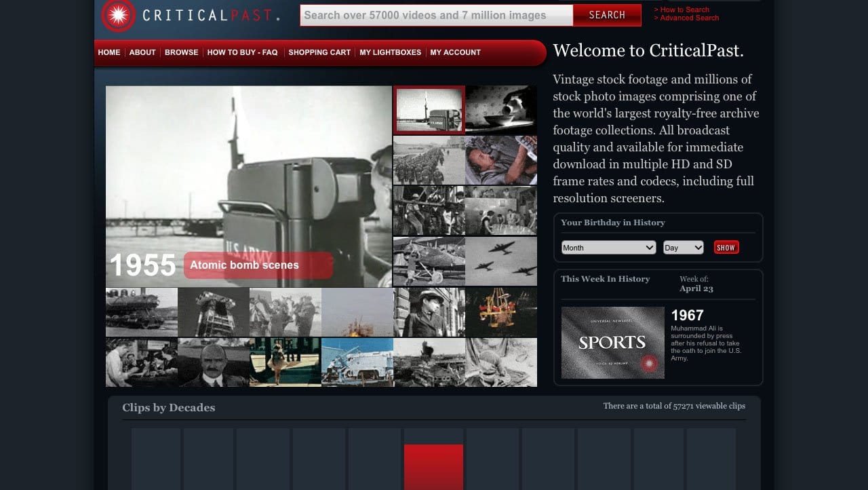Click the red-bordered thumbnail in the side strip
Image resolution: width=868 pixels, height=490 pixels.
[x=429, y=109]
